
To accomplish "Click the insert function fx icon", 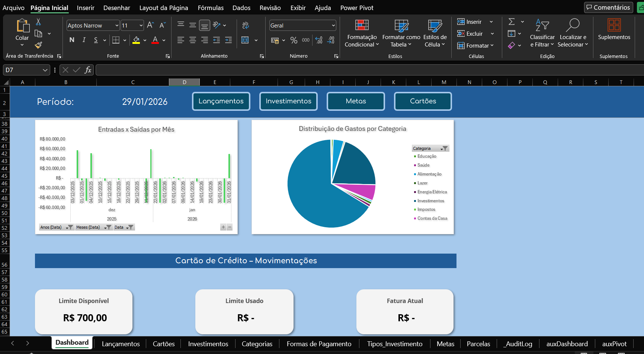I will pyautogui.click(x=88, y=70).
